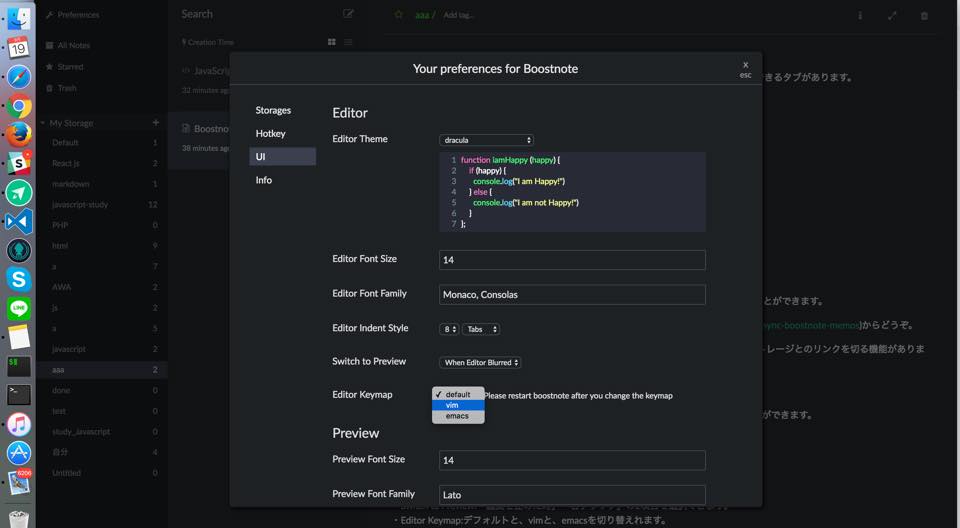The image size is (960, 528).
Task: Show note info icon in top bar
Action: point(860,15)
